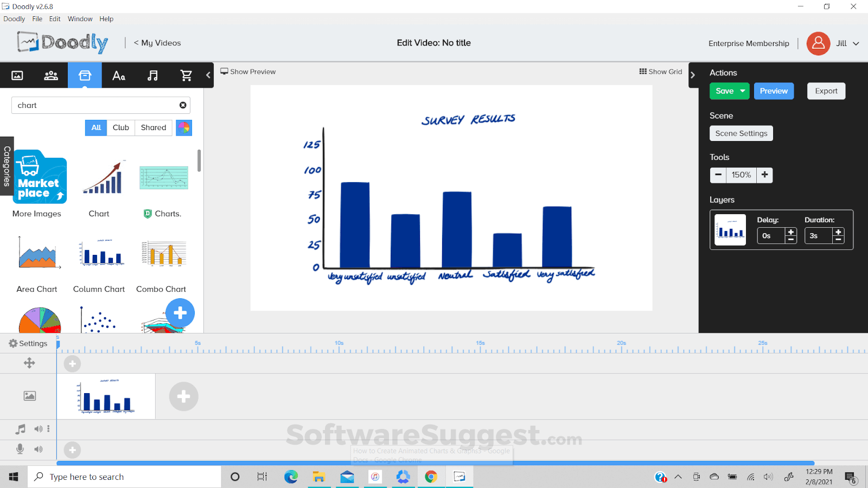Open Marketplace More Images

tap(40, 177)
